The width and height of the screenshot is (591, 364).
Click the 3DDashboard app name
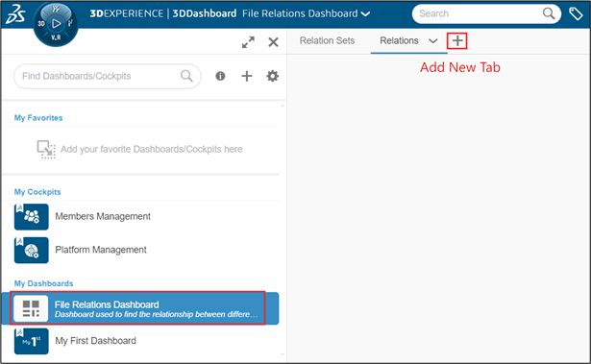pyautogui.click(x=205, y=13)
